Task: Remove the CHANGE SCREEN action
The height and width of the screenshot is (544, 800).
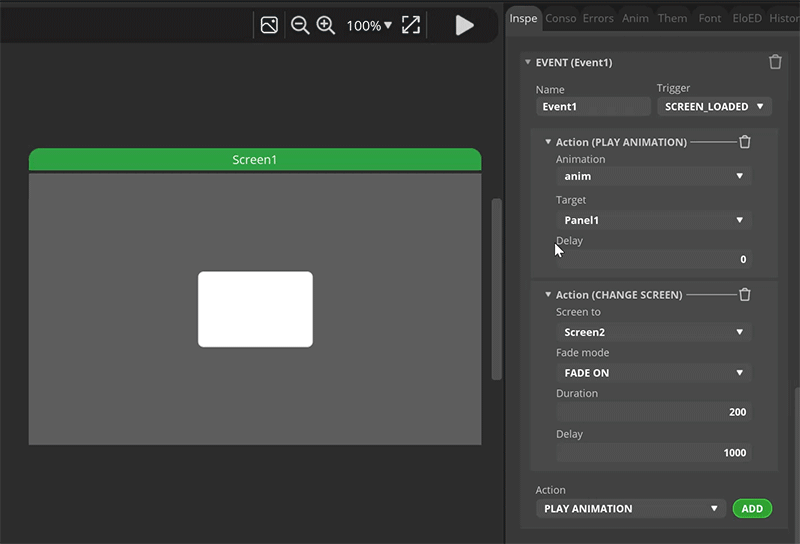Action: click(744, 295)
